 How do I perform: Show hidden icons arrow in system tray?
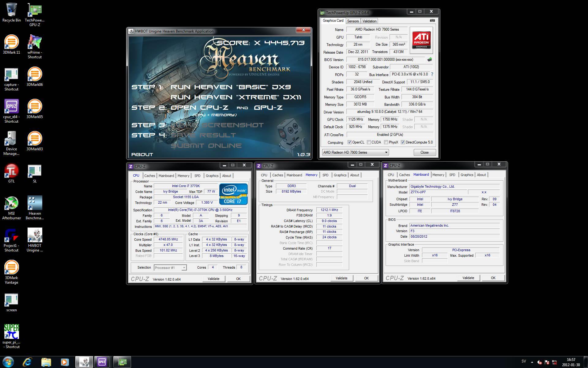[532, 362]
